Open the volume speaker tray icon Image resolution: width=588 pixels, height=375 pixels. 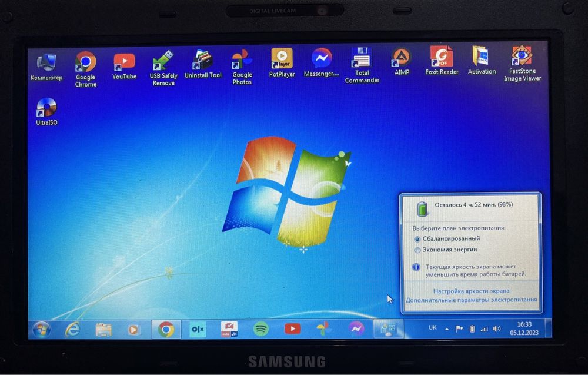pyautogui.click(x=497, y=329)
